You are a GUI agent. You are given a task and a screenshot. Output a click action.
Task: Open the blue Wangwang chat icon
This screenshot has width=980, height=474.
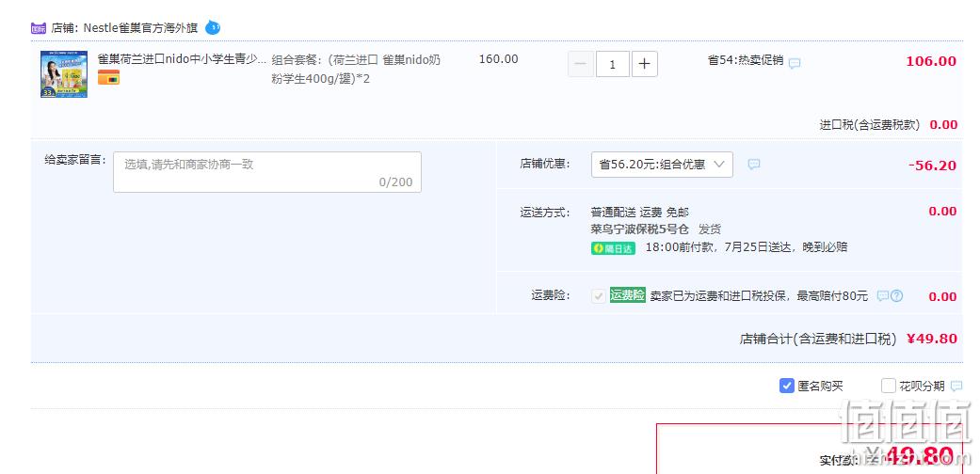[x=213, y=27]
